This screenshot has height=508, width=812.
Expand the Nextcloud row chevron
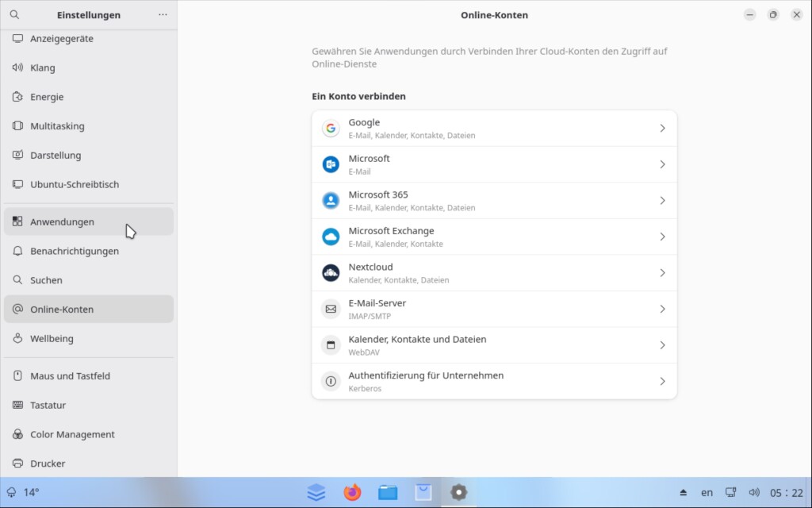(x=662, y=273)
